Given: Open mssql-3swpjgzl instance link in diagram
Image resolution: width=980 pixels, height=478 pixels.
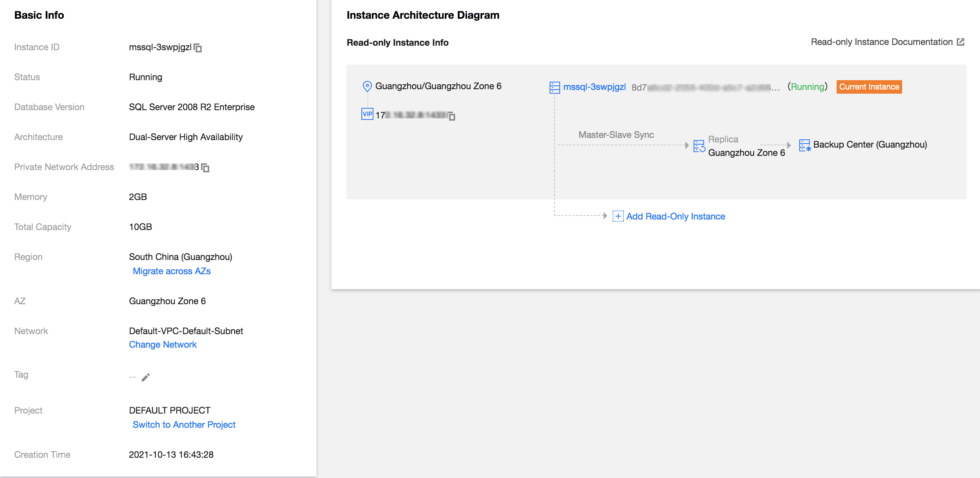Looking at the screenshot, I should pyautogui.click(x=594, y=87).
